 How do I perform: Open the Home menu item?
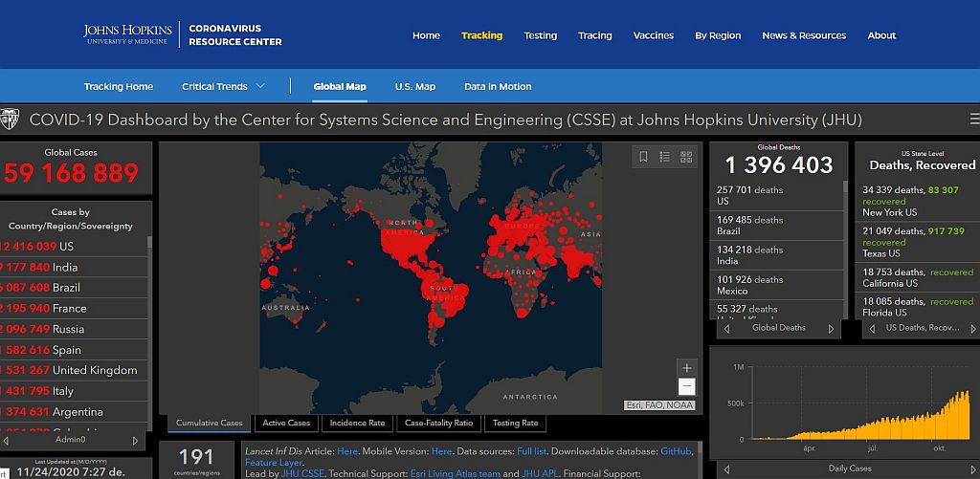(x=426, y=35)
